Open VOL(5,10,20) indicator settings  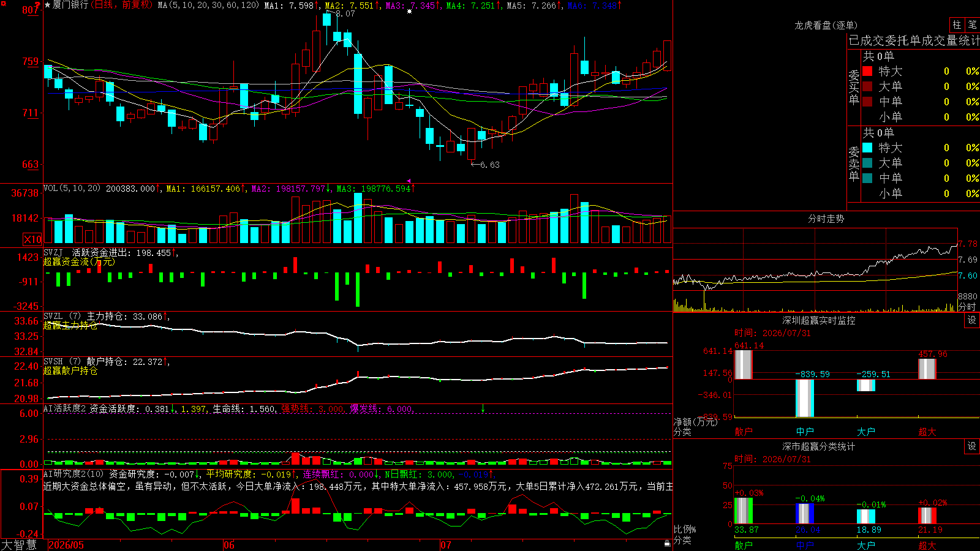pyautogui.click(x=72, y=188)
